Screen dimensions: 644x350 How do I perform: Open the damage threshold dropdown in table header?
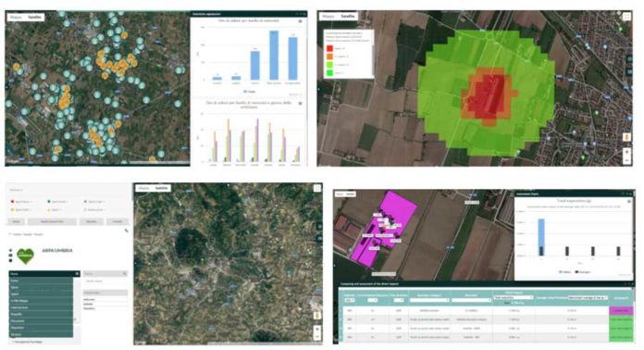point(588,297)
